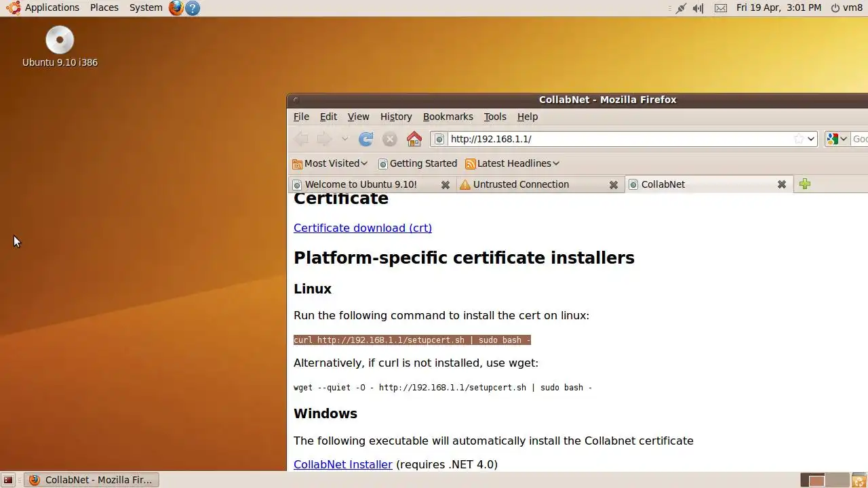Bookmark this page with the star
Viewport: 868px width, 488px height.
799,139
